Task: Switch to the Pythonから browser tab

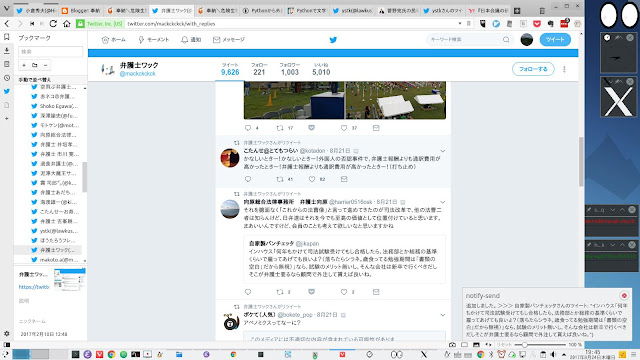Action: coord(262,11)
